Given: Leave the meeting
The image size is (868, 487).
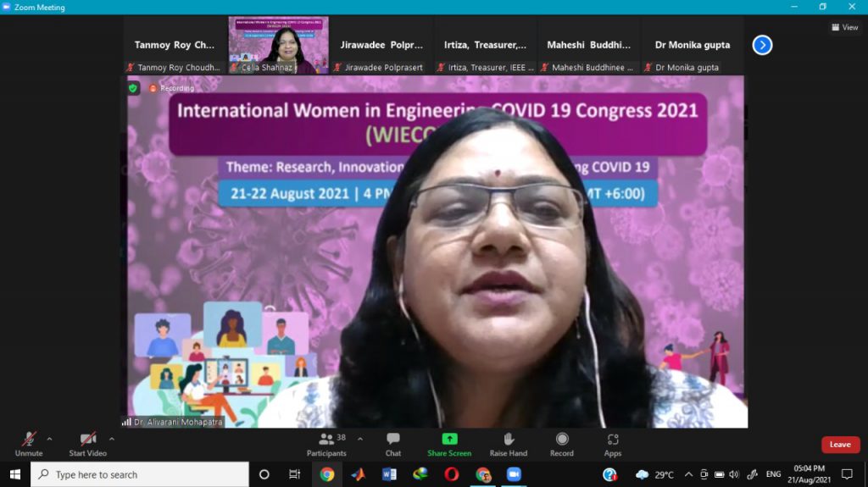Looking at the screenshot, I should [840, 445].
